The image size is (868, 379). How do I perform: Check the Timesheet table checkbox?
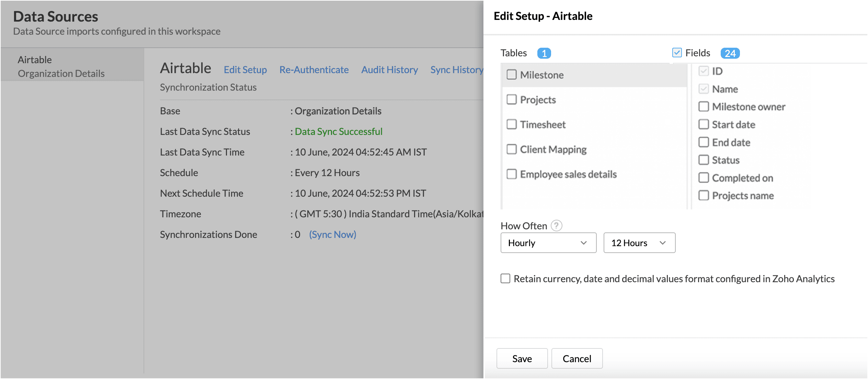pyautogui.click(x=512, y=124)
